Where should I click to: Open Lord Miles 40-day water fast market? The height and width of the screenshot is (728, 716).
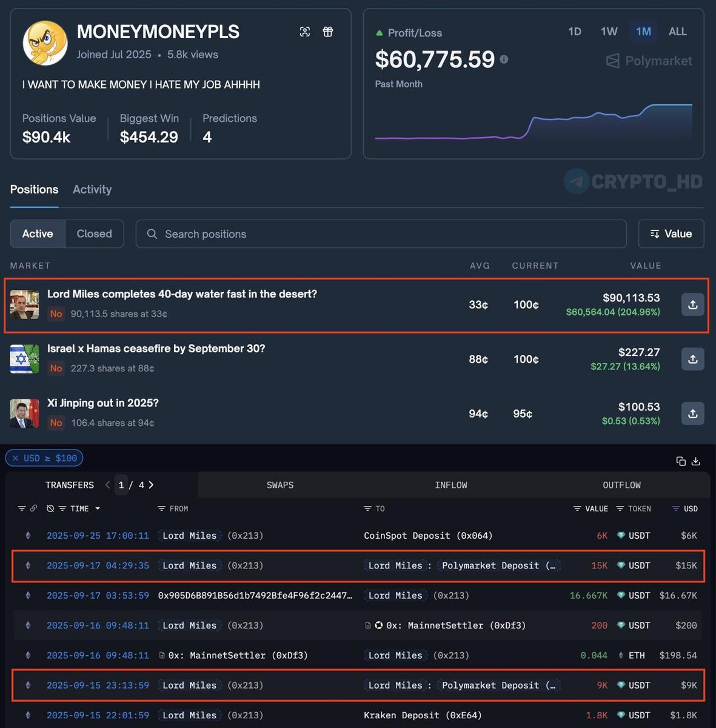[x=182, y=294]
